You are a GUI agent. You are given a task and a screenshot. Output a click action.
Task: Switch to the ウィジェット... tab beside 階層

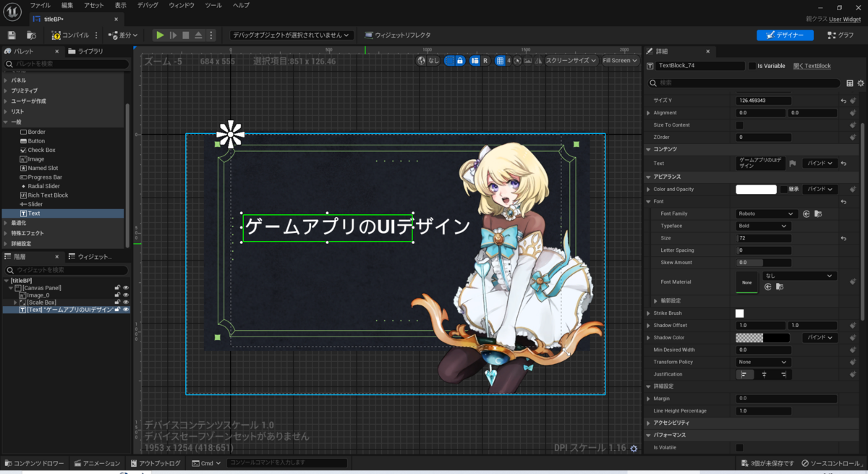[x=90, y=257]
